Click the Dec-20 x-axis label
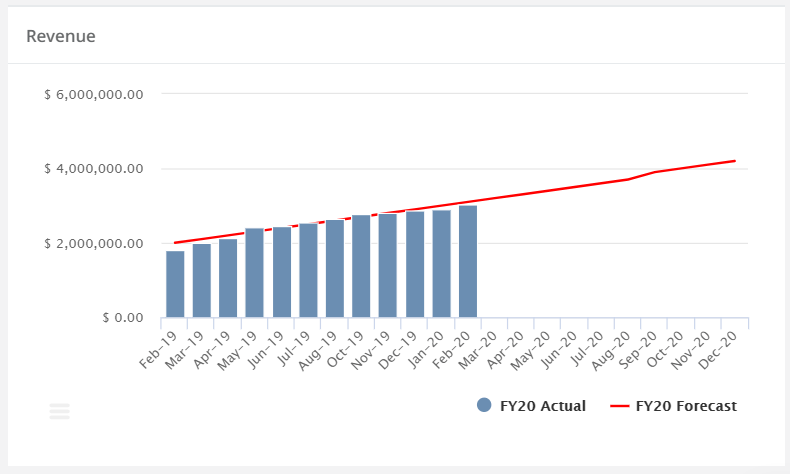The width and height of the screenshot is (790, 474). click(718, 350)
